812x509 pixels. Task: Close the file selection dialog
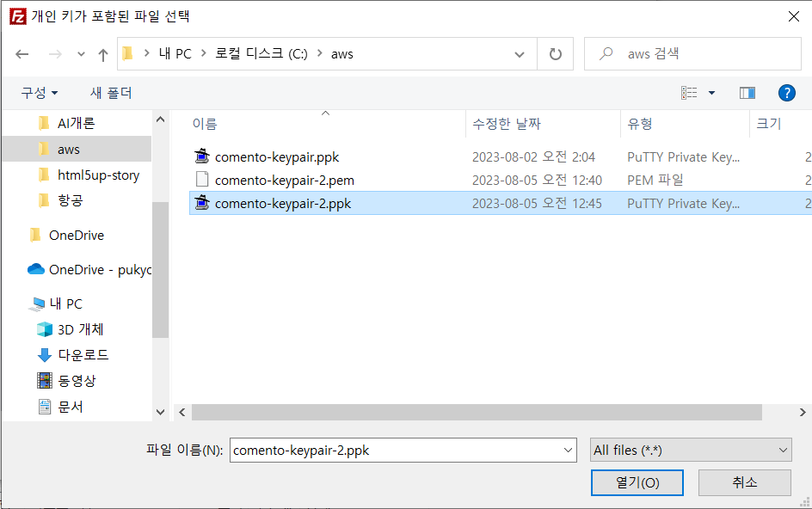tap(794, 16)
